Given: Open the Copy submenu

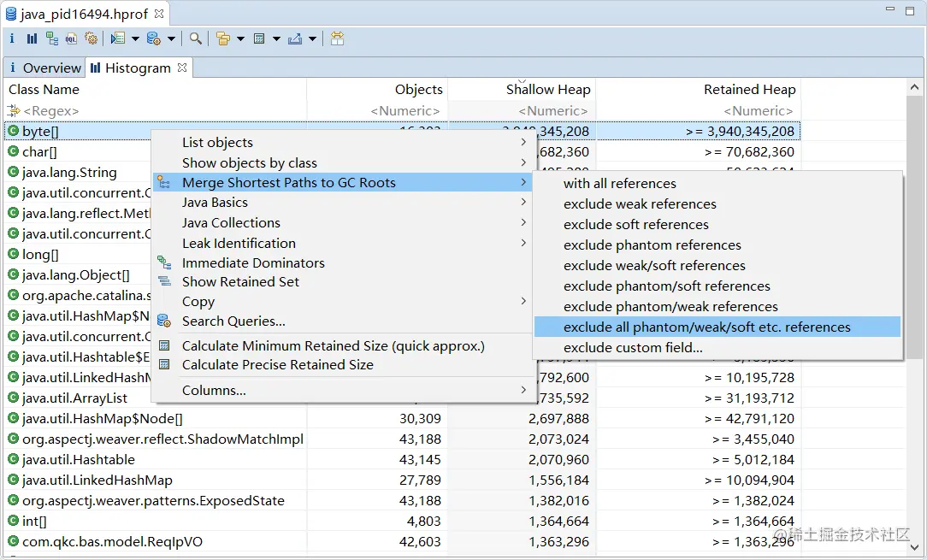Looking at the screenshot, I should coord(344,302).
